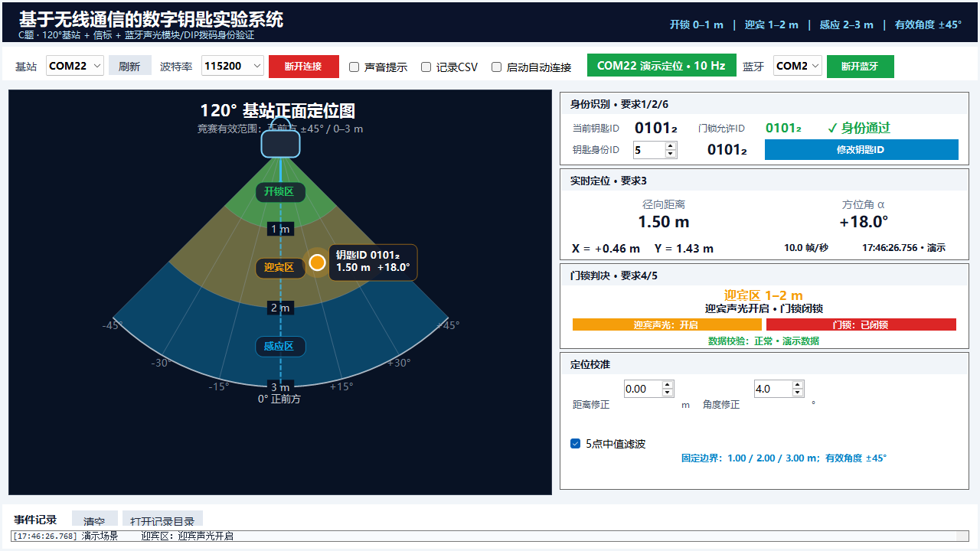This screenshot has height=551, width=980.
Task: Click the azimuth value +18.0°
Action: coord(864,222)
